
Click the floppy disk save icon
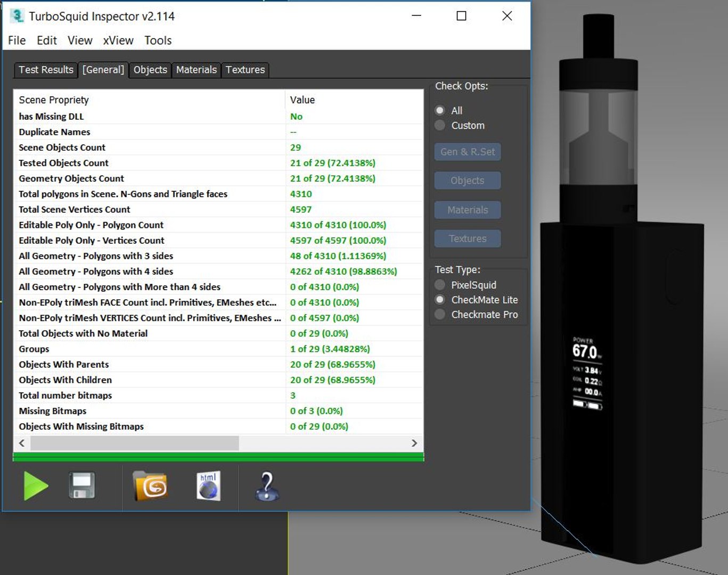[82, 485]
